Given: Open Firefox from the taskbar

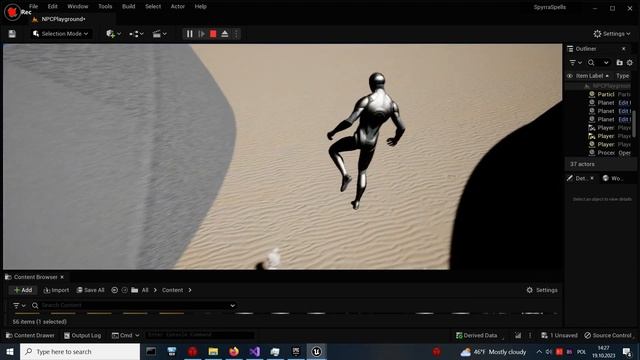Looking at the screenshot, I should 234,351.
